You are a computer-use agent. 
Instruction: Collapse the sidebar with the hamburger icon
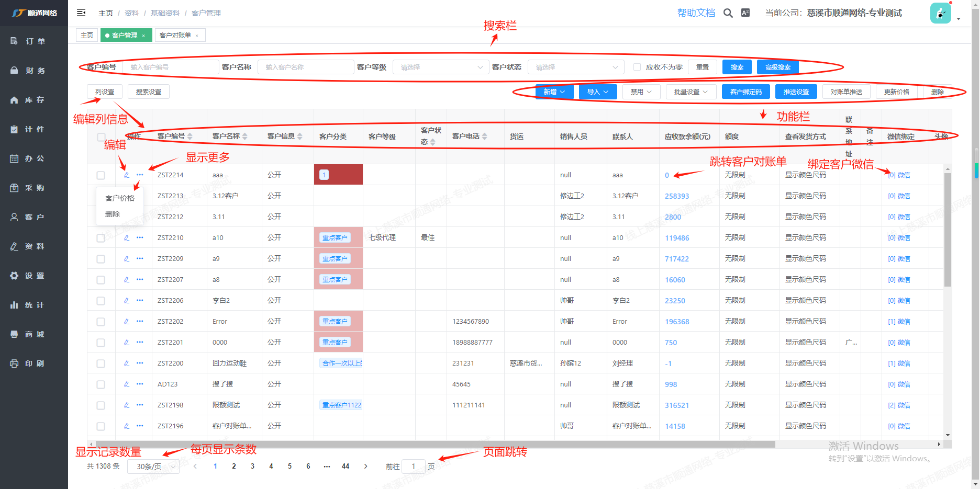[x=81, y=13]
